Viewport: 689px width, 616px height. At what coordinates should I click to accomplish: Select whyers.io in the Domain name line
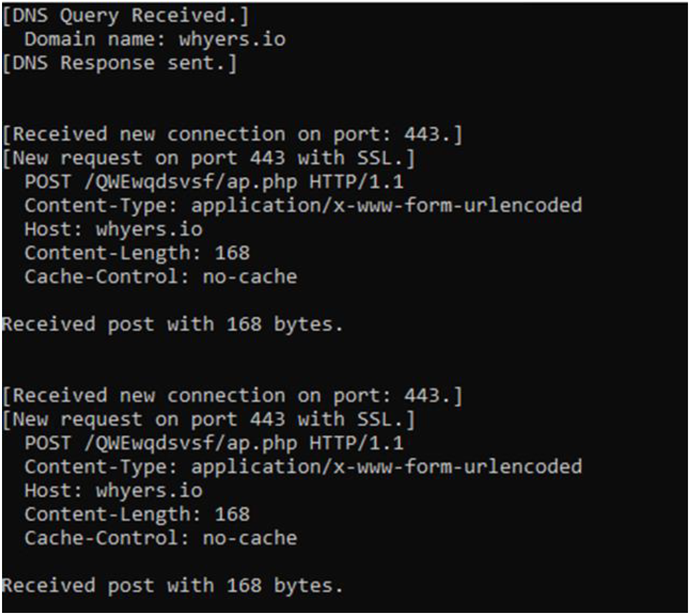click(x=232, y=39)
